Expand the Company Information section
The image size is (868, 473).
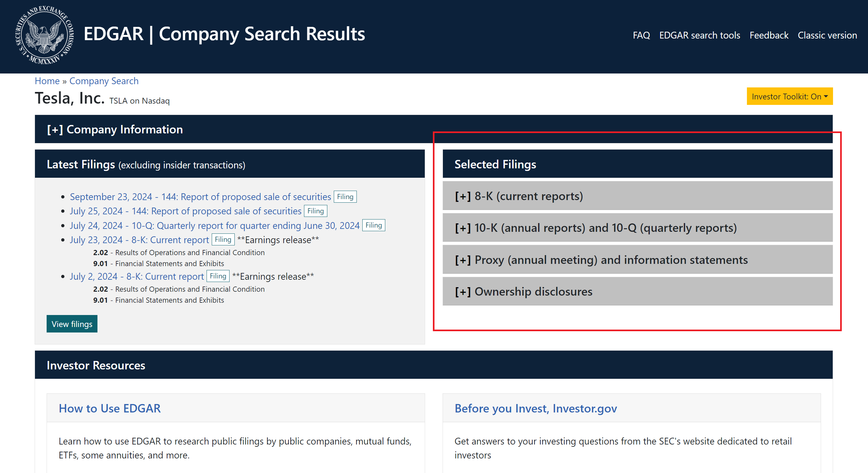point(115,130)
